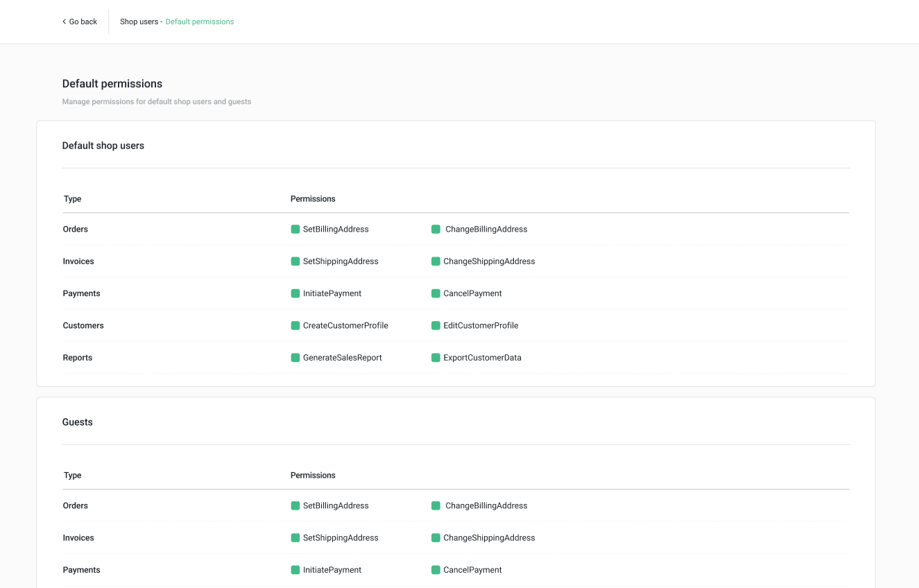Disable SetShippingAddress for Default shop users

295,261
